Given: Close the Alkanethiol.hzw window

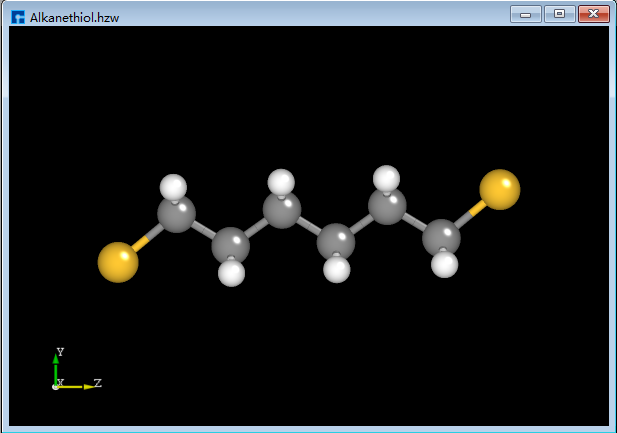Looking at the screenshot, I should coord(593,15).
